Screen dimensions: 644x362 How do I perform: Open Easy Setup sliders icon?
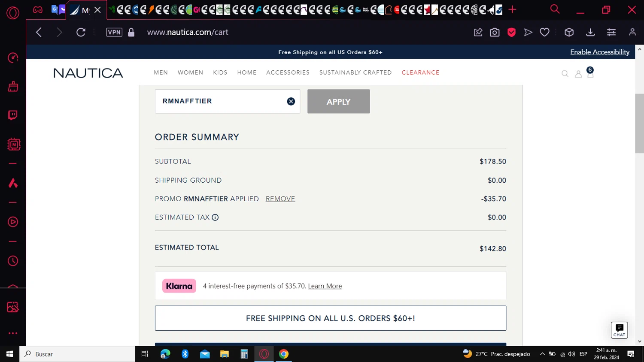pyautogui.click(x=611, y=32)
